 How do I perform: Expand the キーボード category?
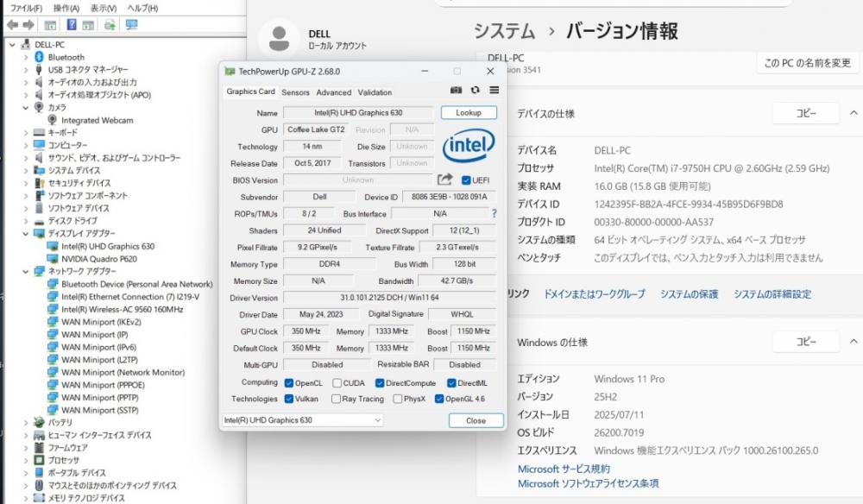(25, 133)
